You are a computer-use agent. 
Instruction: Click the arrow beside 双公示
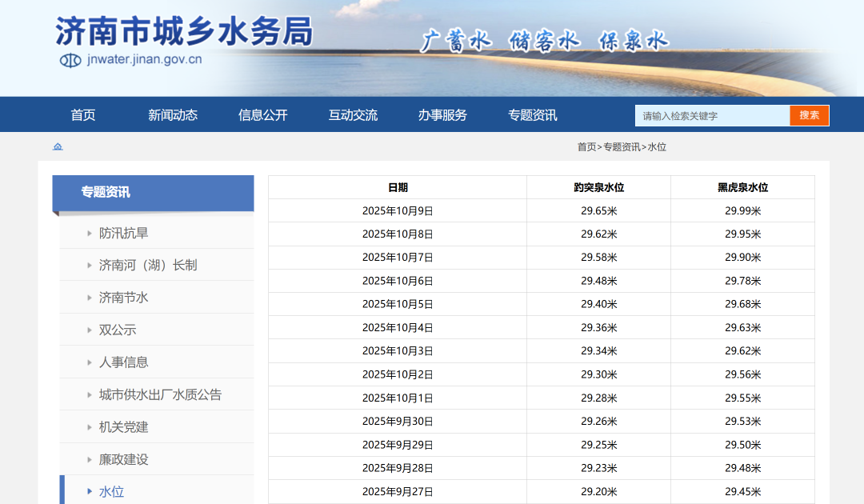90,330
